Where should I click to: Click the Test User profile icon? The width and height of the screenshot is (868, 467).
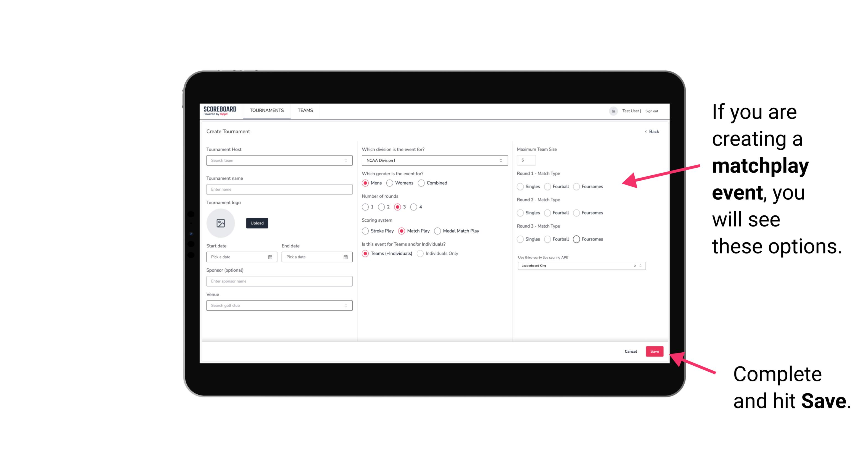click(612, 110)
